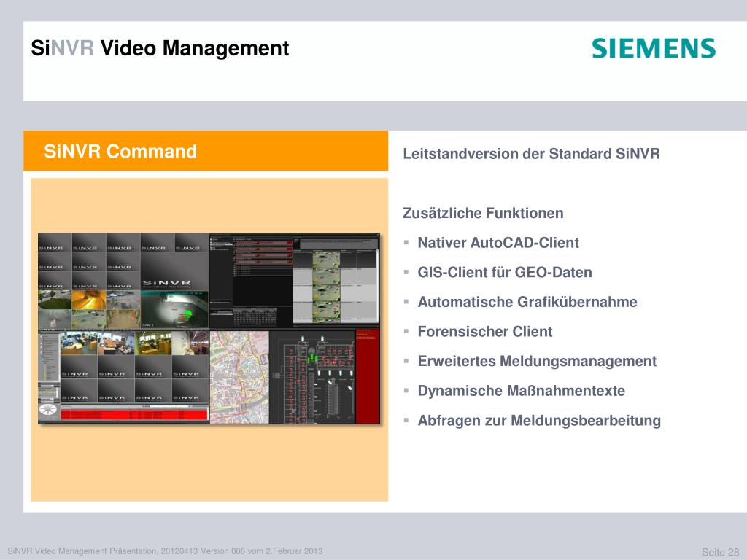
Task: Click the dark red message panel
Action: (368, 376)
